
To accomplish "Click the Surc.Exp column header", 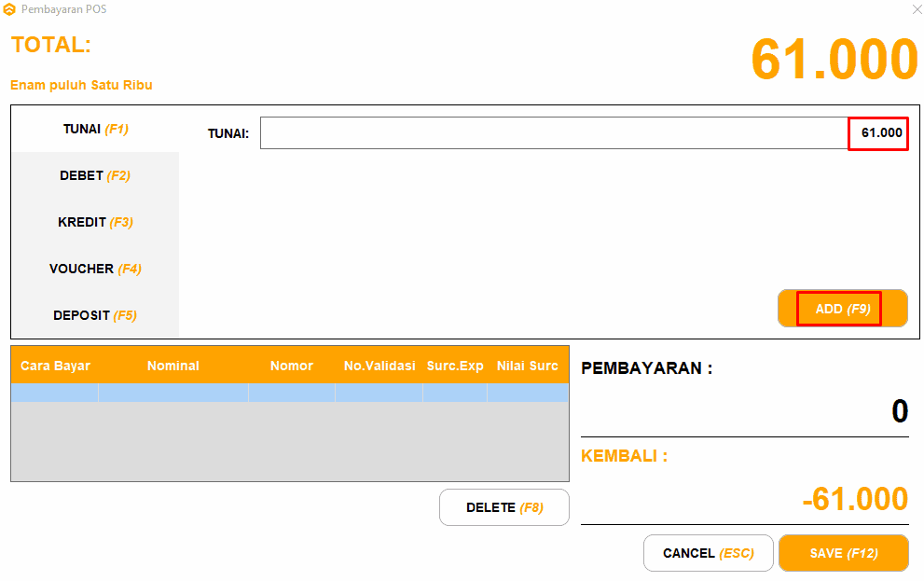I will tap(455, 366).
